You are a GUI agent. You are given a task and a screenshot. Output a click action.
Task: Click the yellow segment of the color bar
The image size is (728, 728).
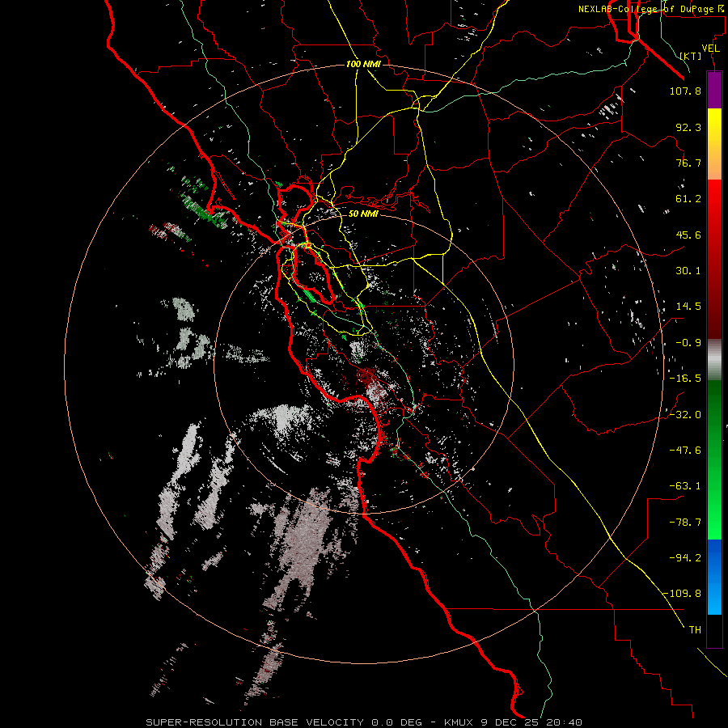click(714, 144)
